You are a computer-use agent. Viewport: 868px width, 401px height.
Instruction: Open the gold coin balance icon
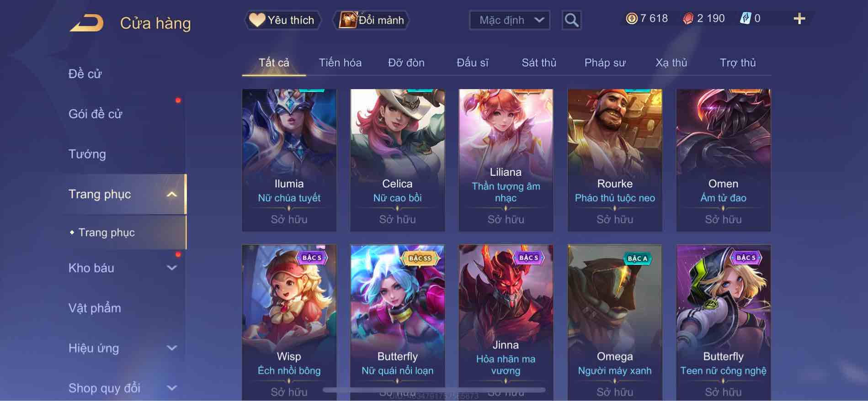point(632,19)
